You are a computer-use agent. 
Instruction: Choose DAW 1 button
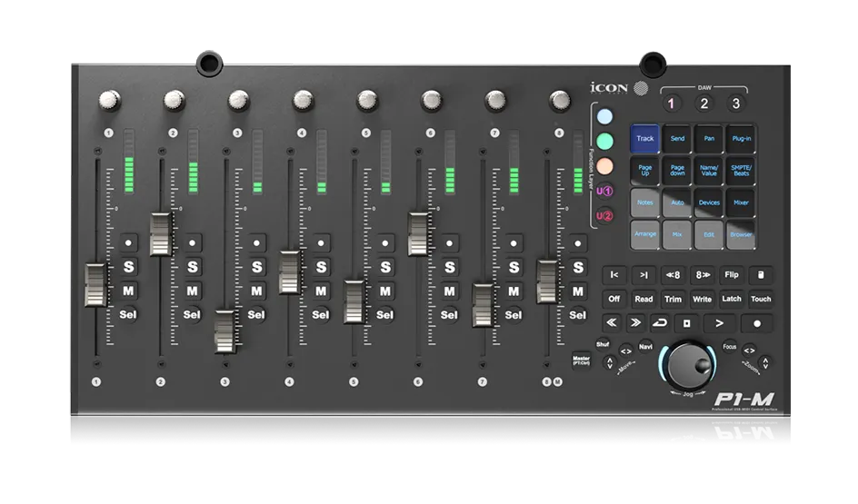[x=672, y=104]
